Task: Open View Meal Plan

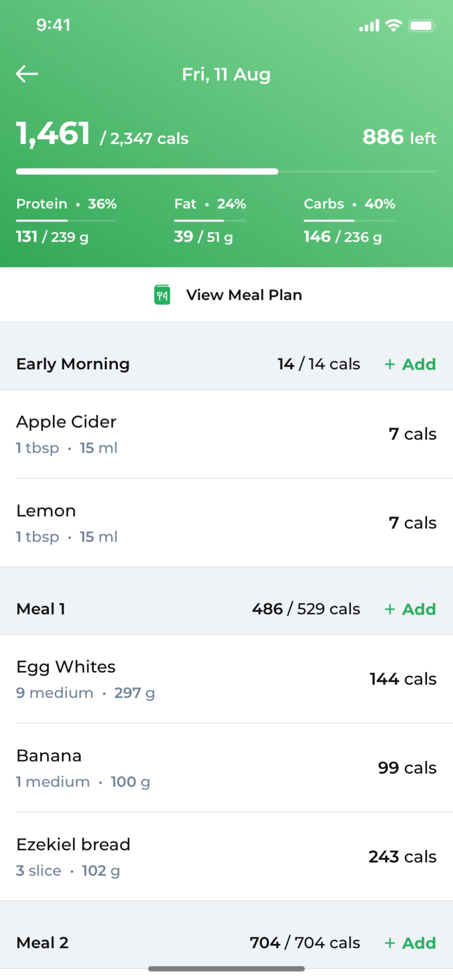Action: (x=244, y=295)
